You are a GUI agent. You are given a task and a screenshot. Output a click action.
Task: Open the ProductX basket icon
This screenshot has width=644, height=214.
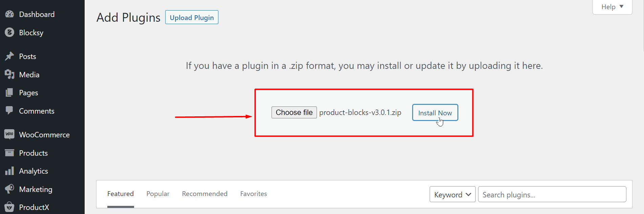click(9, 207)
